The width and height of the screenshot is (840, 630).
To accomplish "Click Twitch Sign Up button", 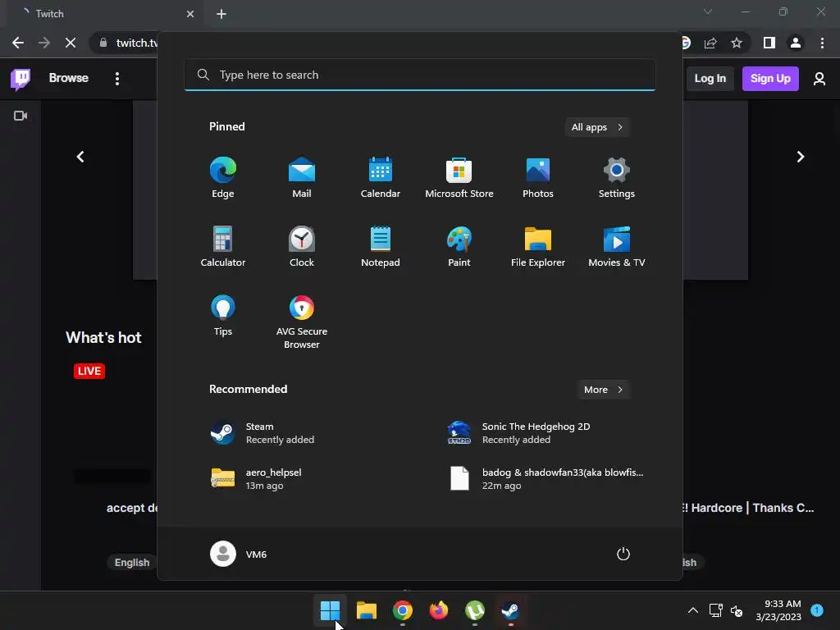I will pyautogui.click(x=770, y=79).
